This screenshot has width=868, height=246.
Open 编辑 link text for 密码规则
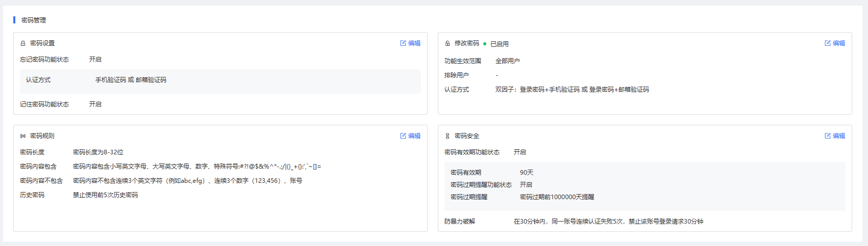click(x=414, y=136)
